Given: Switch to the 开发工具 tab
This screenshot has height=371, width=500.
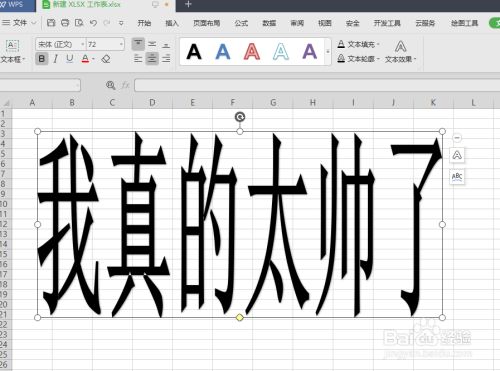Looking at the screenshot, I should 387,23.
